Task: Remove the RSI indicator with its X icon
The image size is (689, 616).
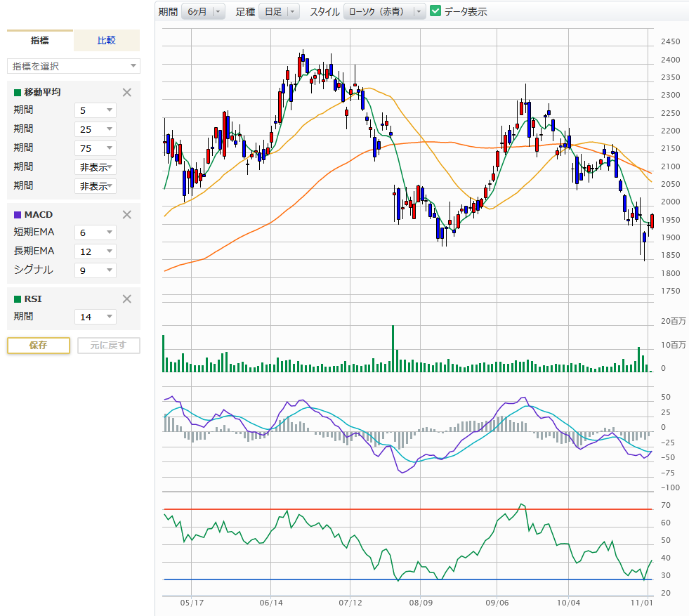Action: (x=127, y=299)
